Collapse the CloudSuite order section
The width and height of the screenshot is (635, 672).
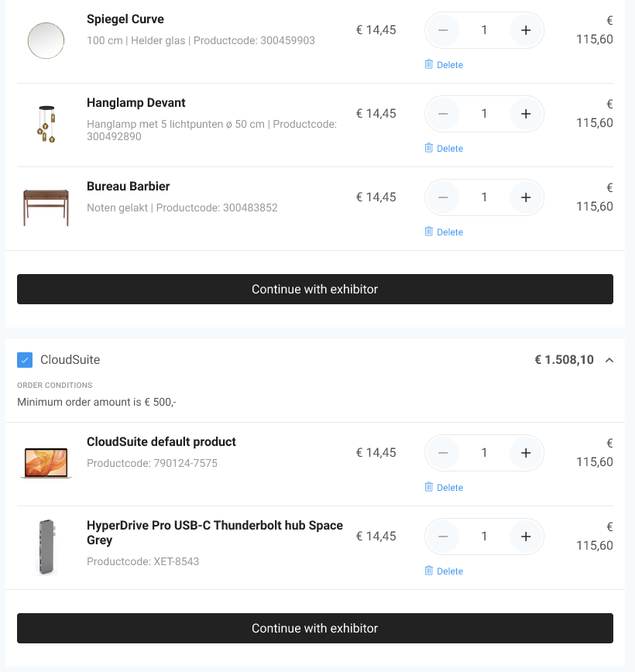[609, 360]
